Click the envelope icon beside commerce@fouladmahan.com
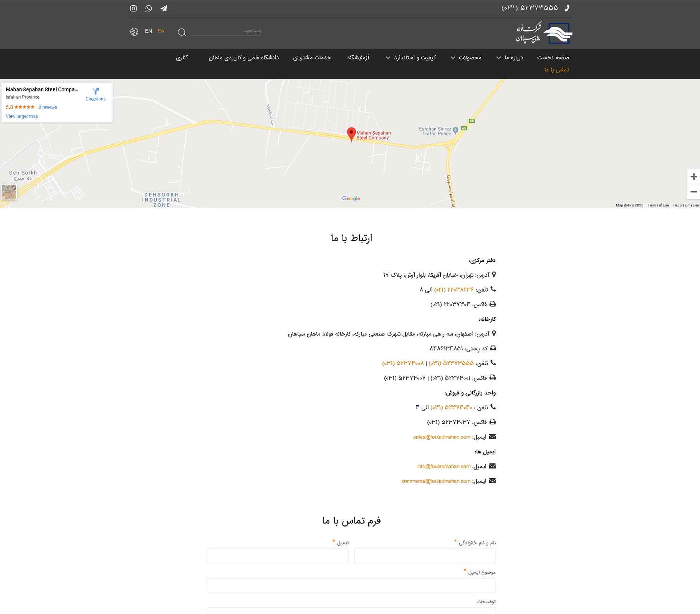Viewport: 700px width, 614px height. point(492,480)
